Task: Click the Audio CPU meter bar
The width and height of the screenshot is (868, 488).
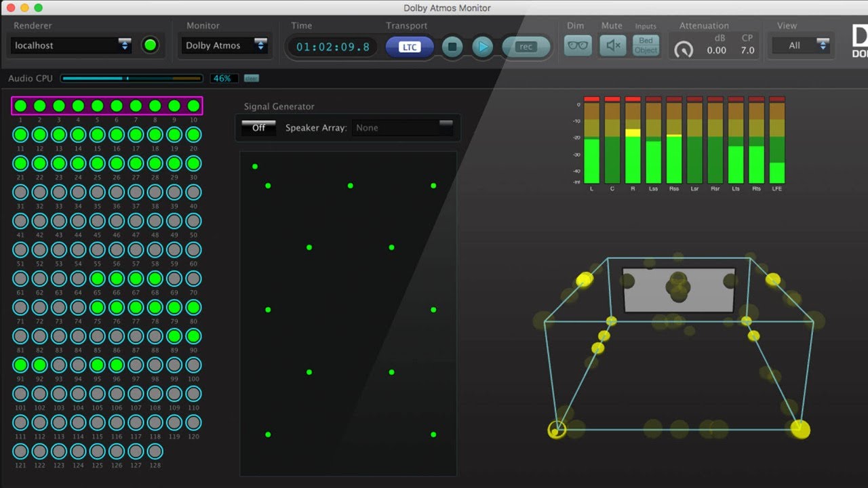Action: (x=132, y=79)
